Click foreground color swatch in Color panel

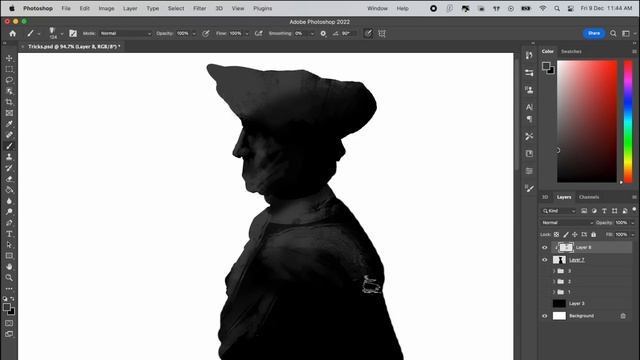pos(546,66)
